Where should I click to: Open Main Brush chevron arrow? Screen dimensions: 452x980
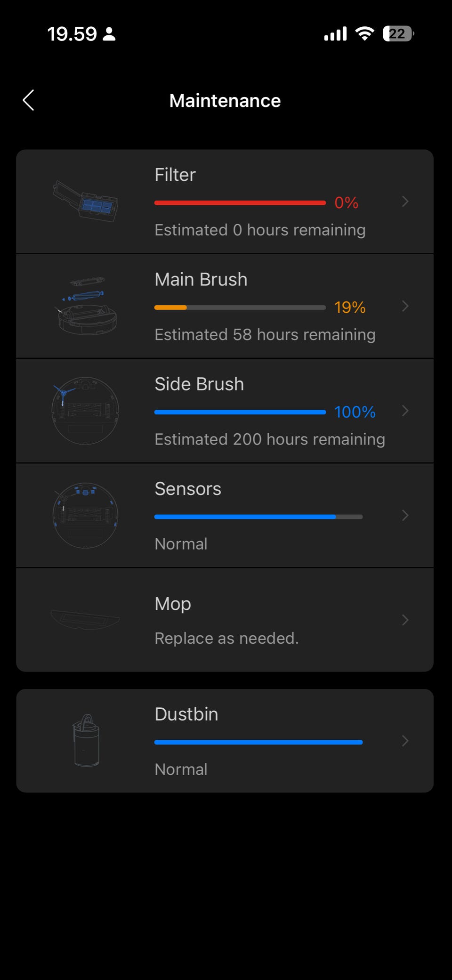click(405, 306)
